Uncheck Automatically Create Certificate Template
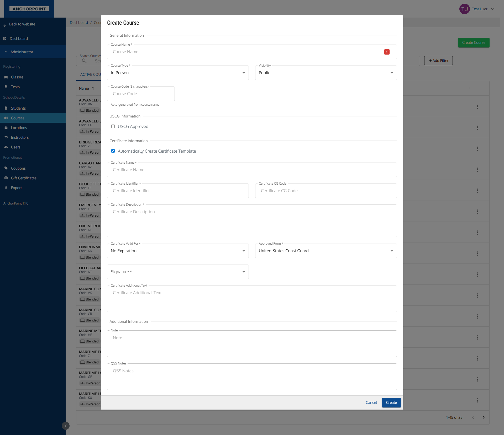 (x=113, y=151)
